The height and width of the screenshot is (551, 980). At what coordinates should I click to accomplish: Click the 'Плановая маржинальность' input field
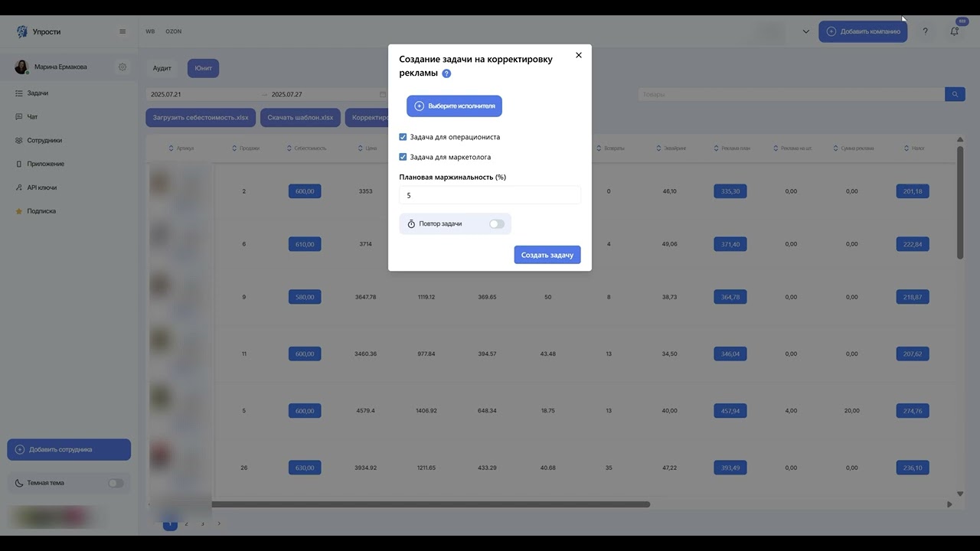490,195
